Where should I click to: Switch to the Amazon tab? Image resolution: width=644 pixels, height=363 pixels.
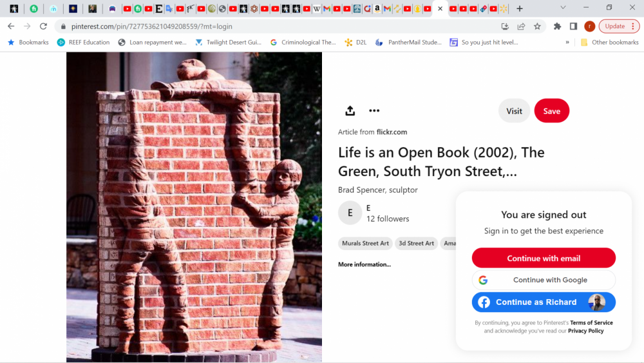tap(377, 8)
